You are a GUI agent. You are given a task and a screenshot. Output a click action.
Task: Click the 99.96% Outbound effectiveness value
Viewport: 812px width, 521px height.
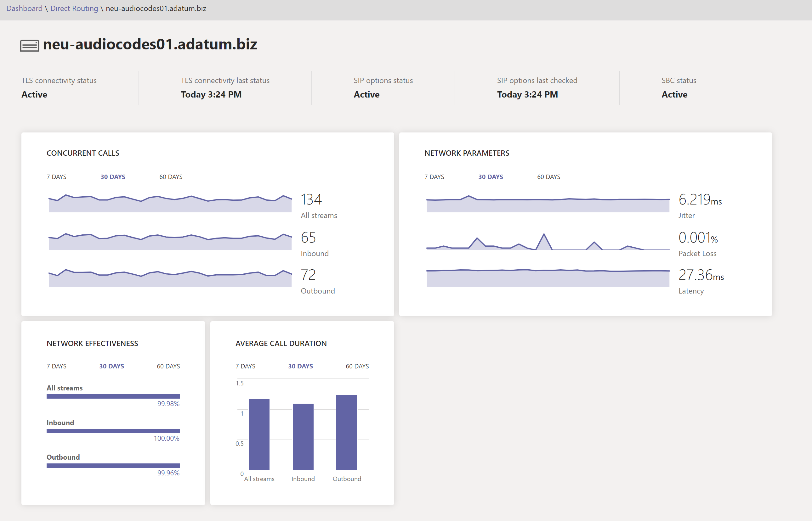[x=168, y=473]
